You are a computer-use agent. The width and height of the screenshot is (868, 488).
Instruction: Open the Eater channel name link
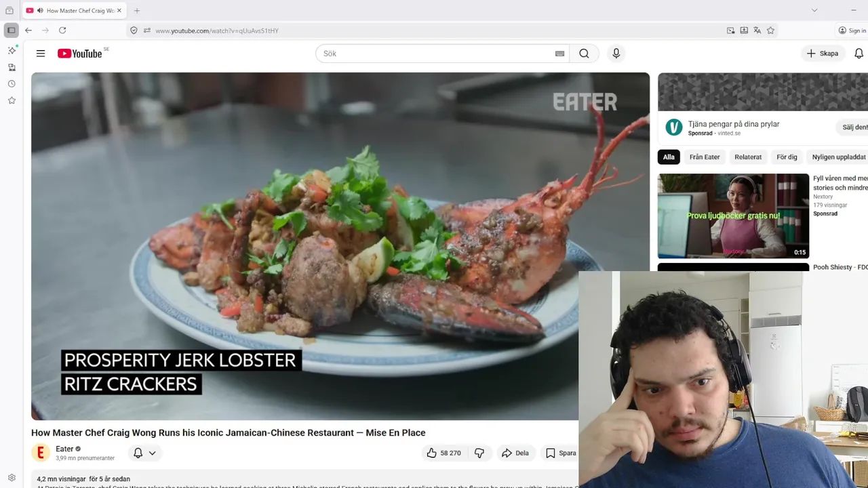coord(64,449)
